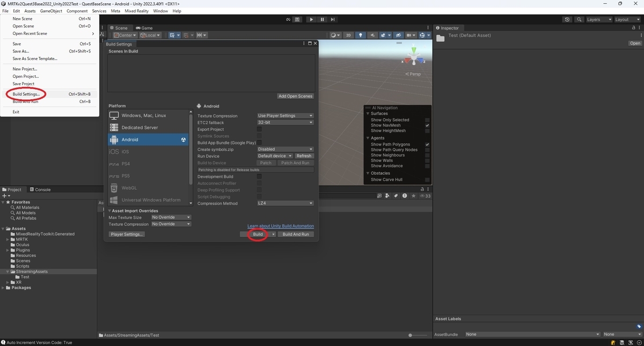Click Refresh button next to Run Device
The image size is (644, 346).
(304, 156)
